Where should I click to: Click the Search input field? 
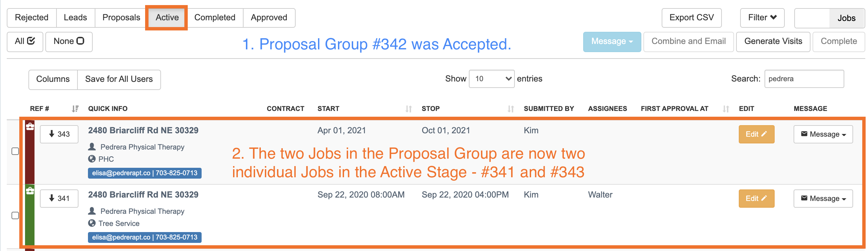(804, 79)
